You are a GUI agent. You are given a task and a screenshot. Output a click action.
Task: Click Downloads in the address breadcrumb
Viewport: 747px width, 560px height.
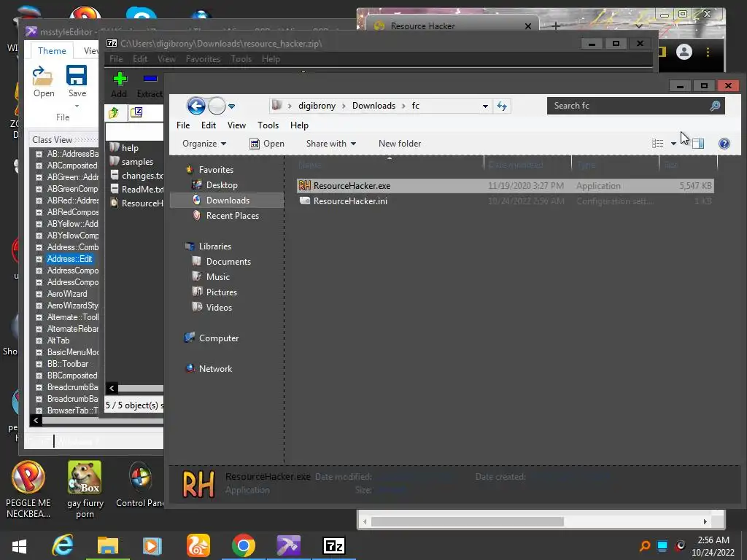pos(373,106)
